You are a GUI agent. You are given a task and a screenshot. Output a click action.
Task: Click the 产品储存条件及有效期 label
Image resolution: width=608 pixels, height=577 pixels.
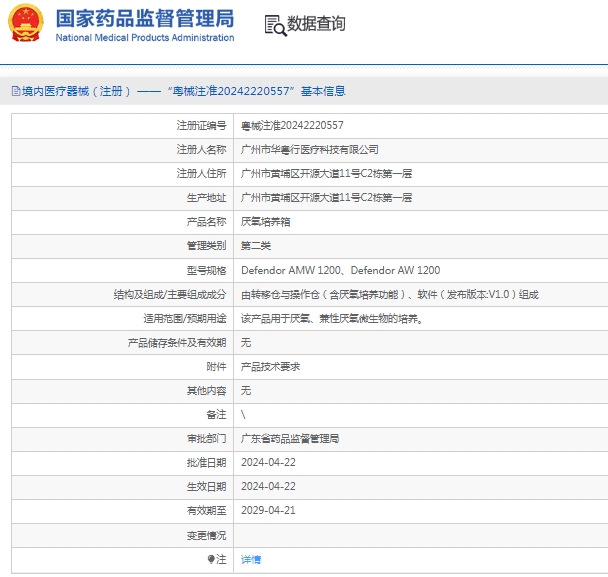click(177, 342)
